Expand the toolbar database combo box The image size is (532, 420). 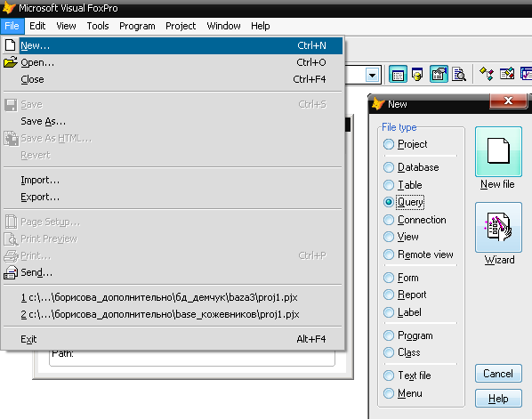pyautogui.click(x=372, y=75)
